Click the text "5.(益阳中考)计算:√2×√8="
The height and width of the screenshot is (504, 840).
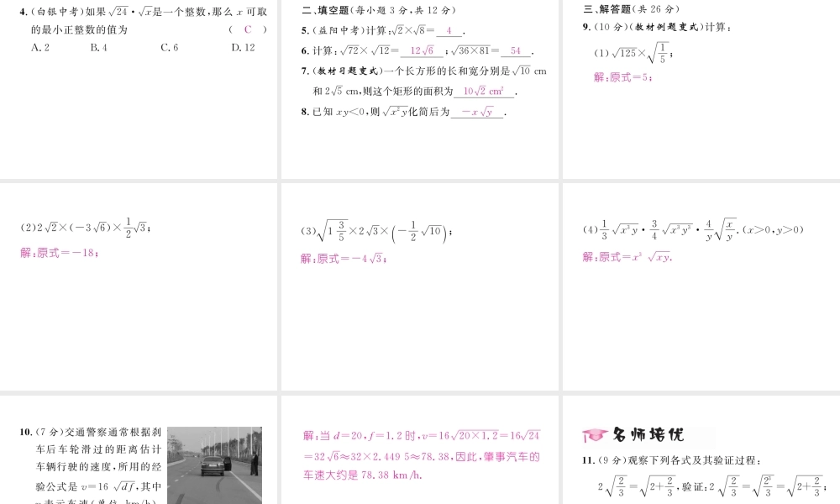coord(368,30)
